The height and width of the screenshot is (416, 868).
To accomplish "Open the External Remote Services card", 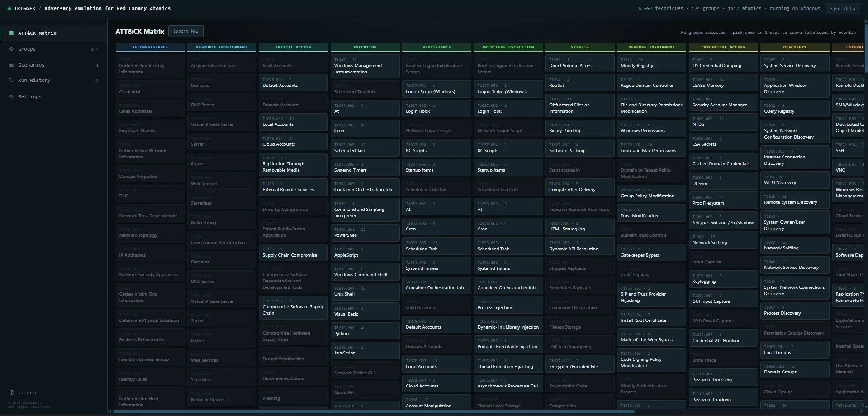I will point(293,186).
